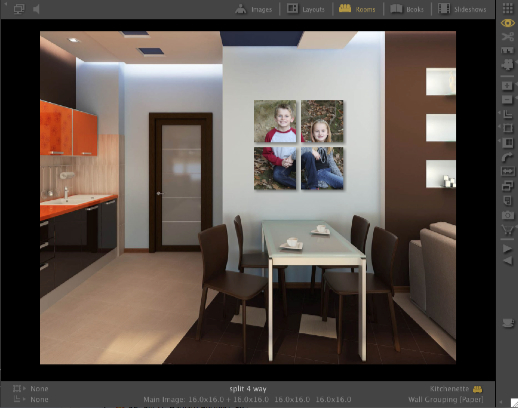Expand arrow left of corner mat icon

coord(499,113)
